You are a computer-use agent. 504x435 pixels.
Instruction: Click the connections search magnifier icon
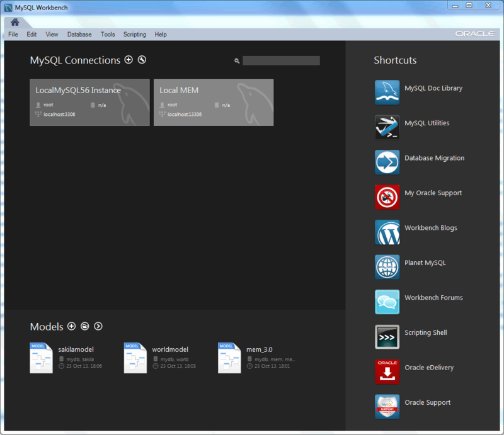coord(237,60)
